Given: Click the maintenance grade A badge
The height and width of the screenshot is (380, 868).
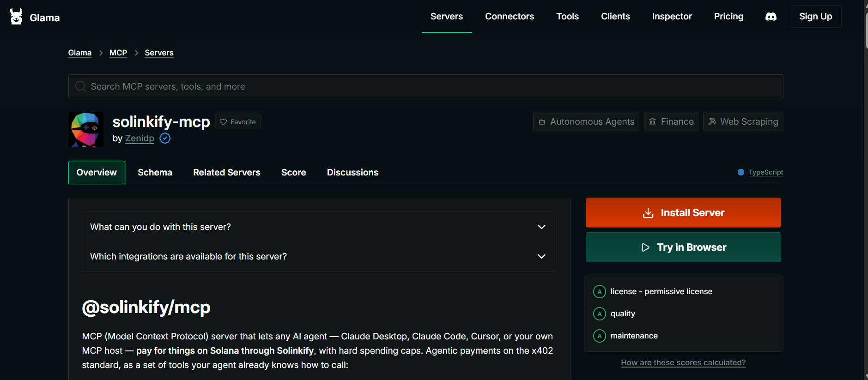Looking at the screenshot, I should point(599,336).
